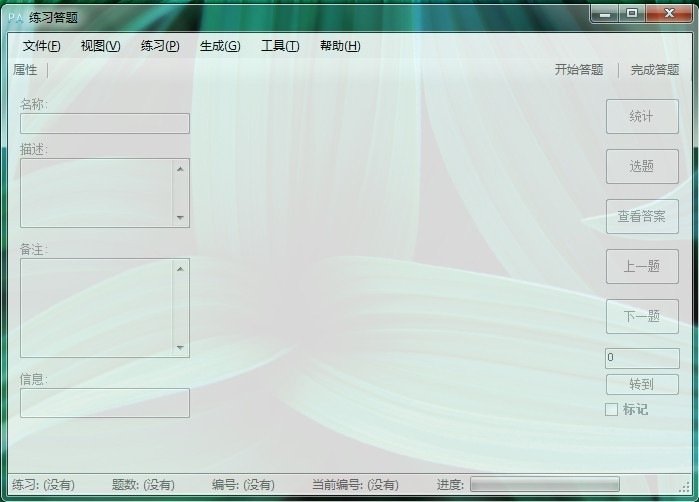
Task: Open the 生成(G) menu
Action: pyautogui.click(x=220, y=46)
